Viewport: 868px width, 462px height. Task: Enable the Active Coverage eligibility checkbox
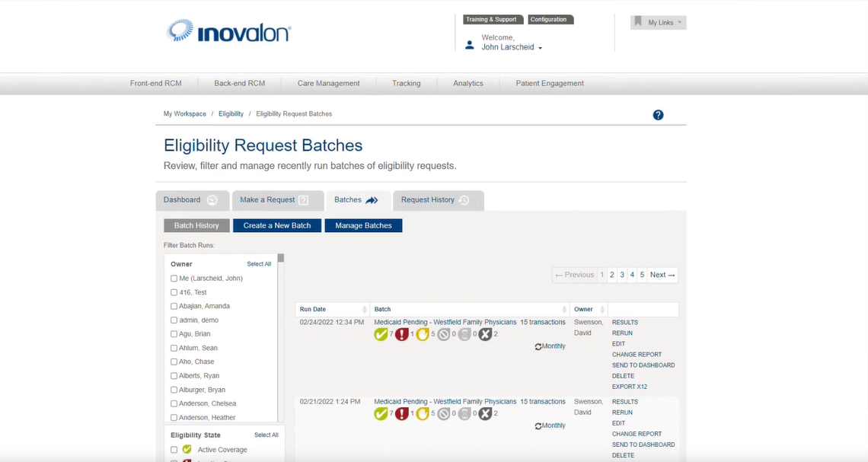[x=174, y=450]
